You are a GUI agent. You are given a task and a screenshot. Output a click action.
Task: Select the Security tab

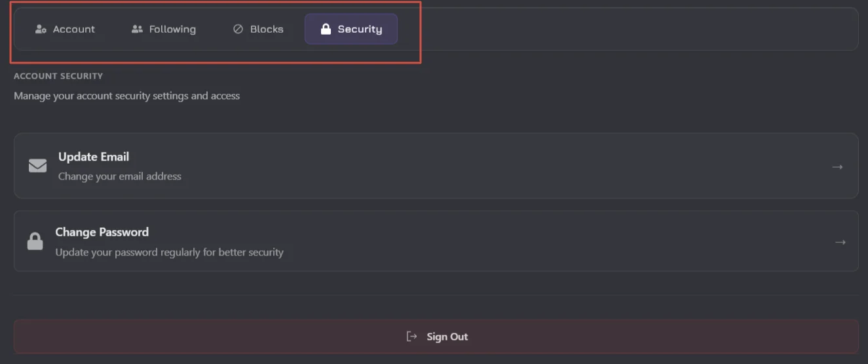[x=351, y=29]
